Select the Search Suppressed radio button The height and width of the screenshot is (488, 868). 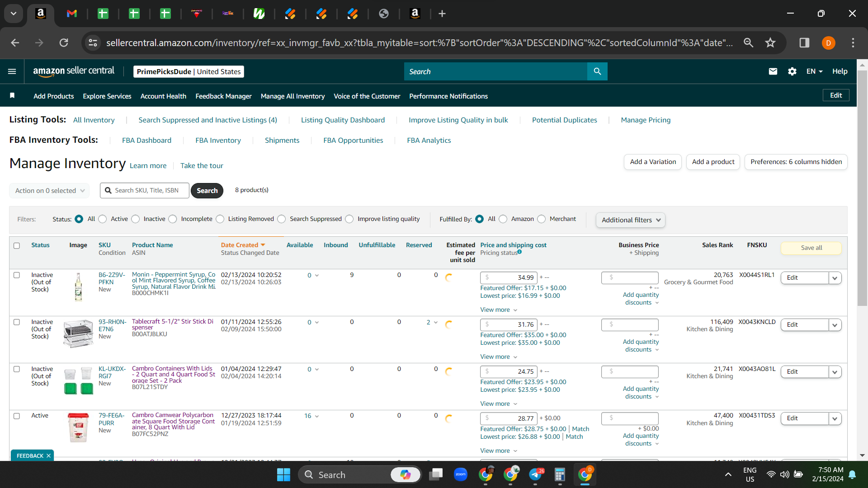pos(282,219)
